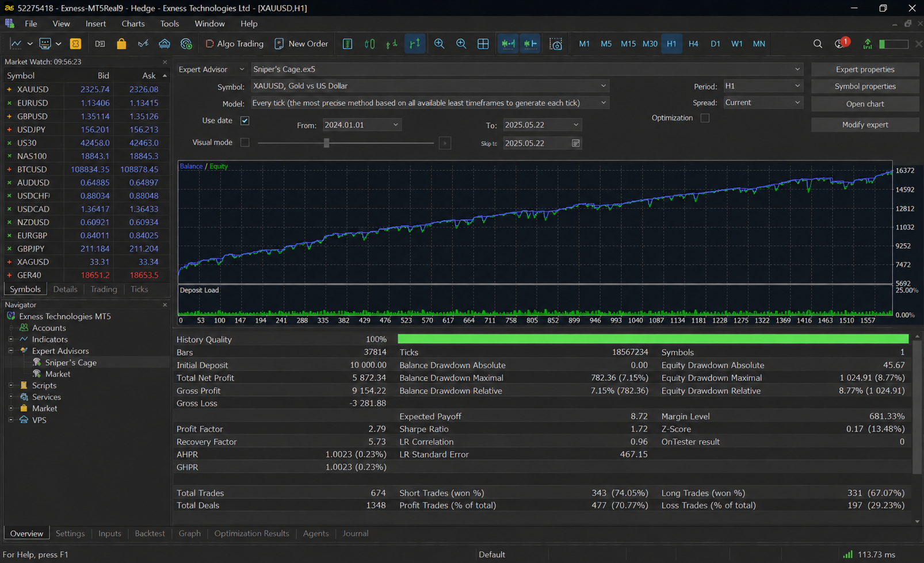Click the play arrow beside the visual mode slider
The image size is (924, 563).
[445, 143]
